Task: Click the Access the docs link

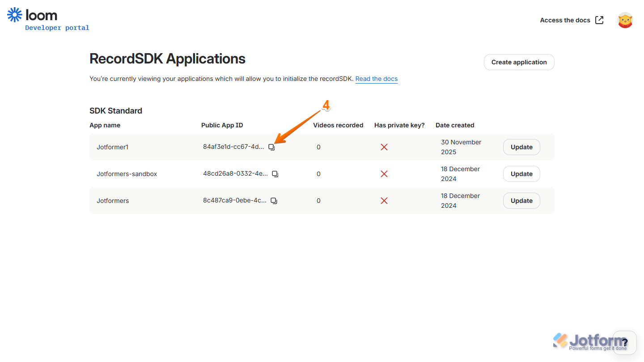Action: 565,20
